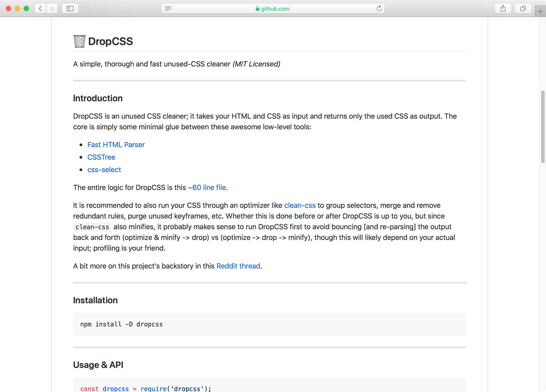
Task: Click the github.com address field
Action: [x=273, y=9]
